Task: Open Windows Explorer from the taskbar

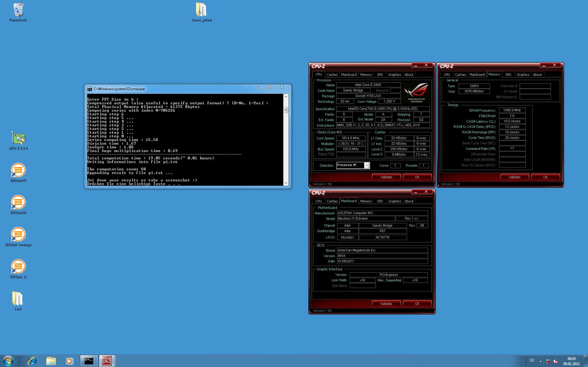Action: coord(51,361)
